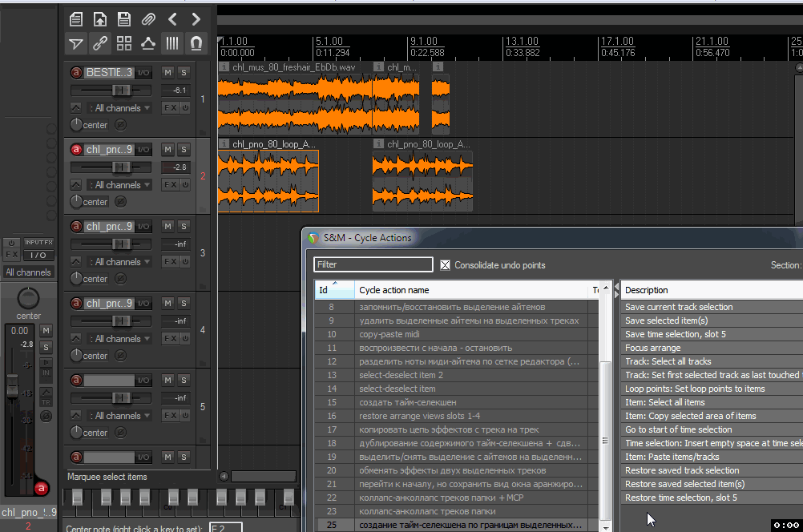Click the mixer I/O button
The width and height of the screenshot is (803, 532).
pos(38,255)
